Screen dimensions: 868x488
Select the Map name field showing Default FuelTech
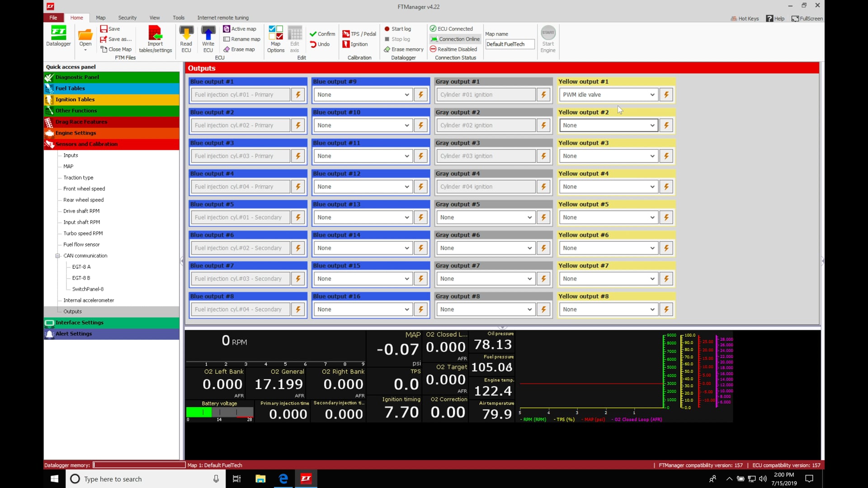509,44
